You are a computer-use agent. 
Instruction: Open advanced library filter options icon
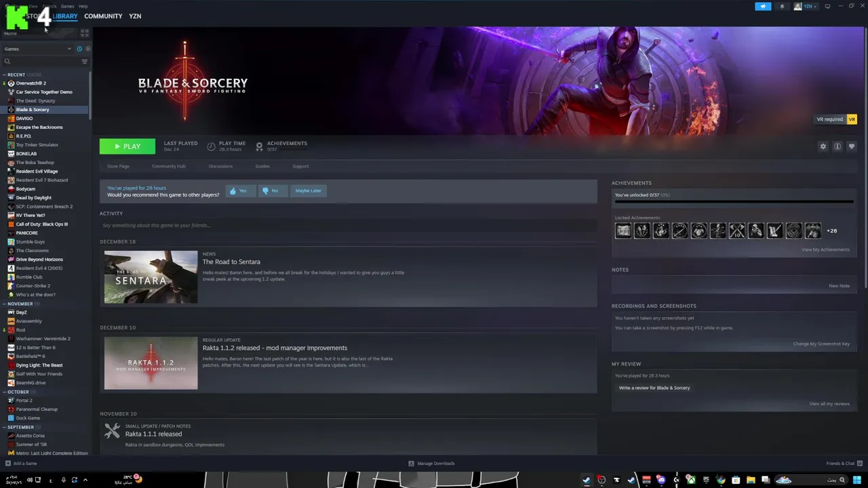point(85,62)
